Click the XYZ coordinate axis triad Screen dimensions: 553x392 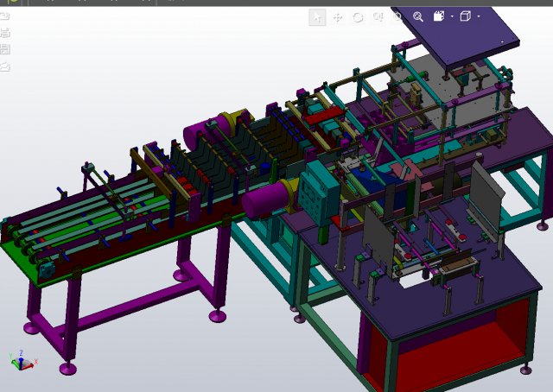tap(23, 361)
